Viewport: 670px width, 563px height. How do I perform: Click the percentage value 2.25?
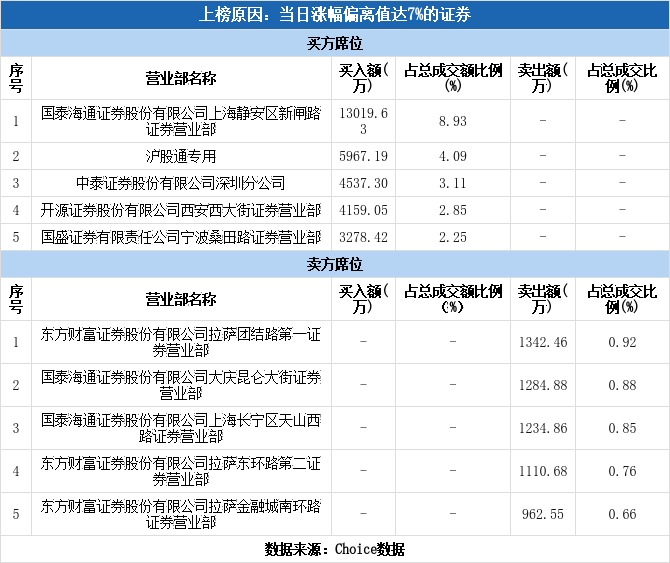[x=453, y=237]
